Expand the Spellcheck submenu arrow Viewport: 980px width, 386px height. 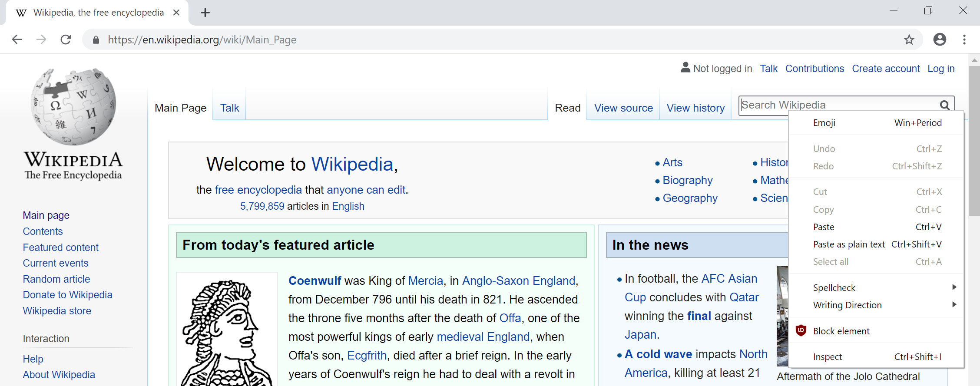(x=954, y=287)
